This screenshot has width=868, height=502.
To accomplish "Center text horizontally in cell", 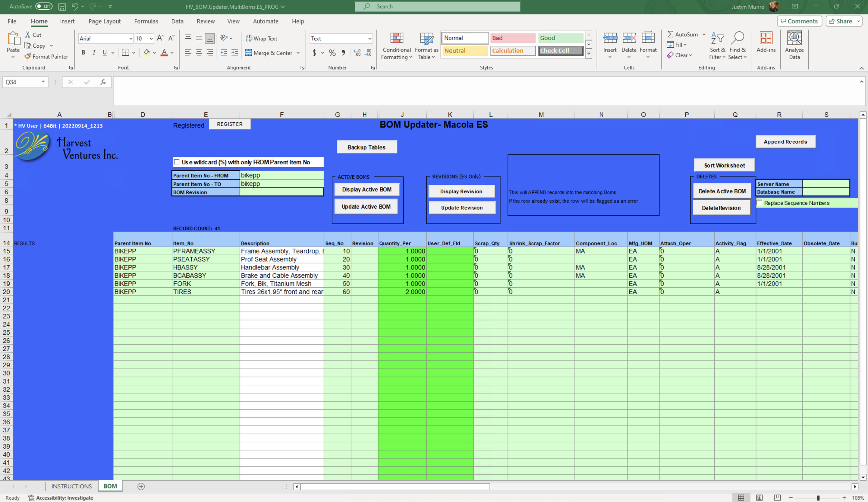I will [x=199, y=52].
